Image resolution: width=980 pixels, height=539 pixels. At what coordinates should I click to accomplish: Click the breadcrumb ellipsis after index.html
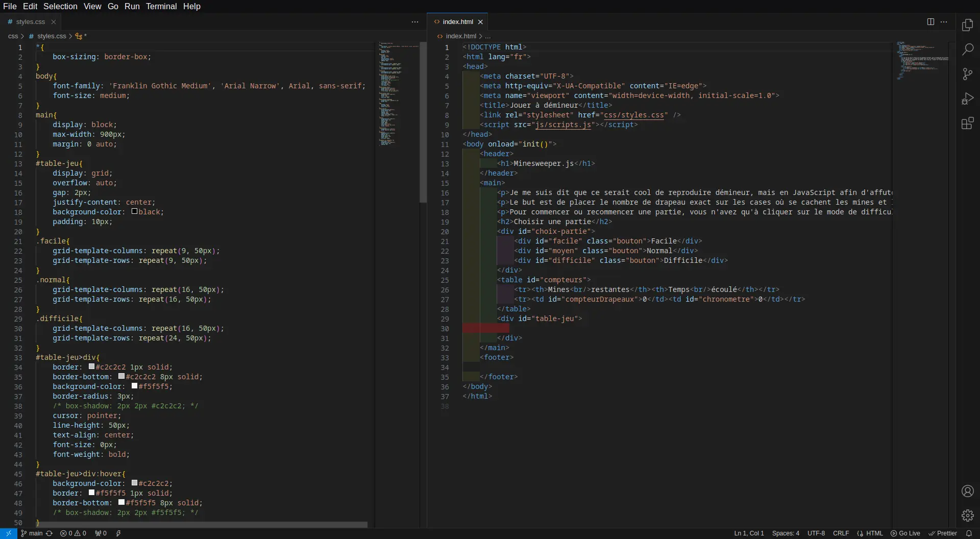pos(487,36)
